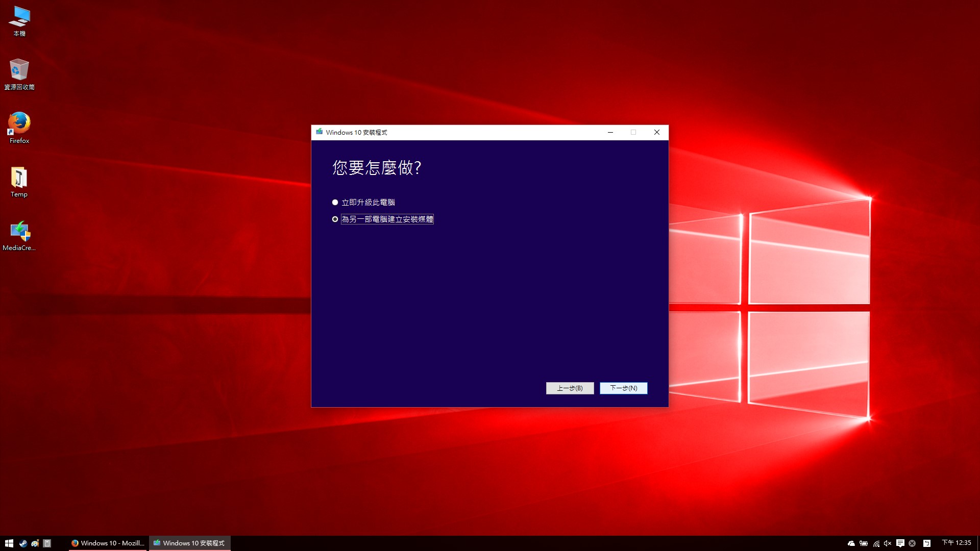Screen dimensions: 980x551
Task: Select the 為另一部電腦建立安裝媒體 radio option
Action: click(x=383, y=219)
